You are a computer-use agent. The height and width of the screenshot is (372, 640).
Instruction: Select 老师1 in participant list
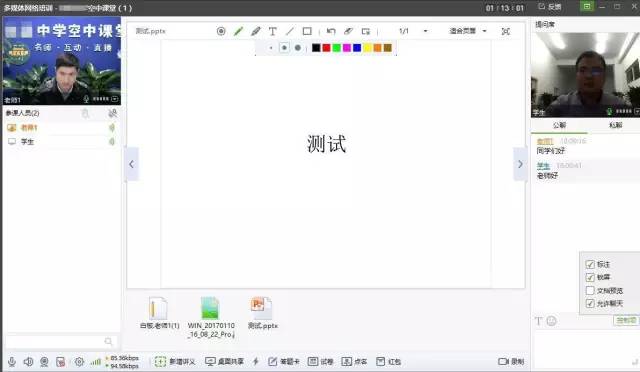[61, 128]
